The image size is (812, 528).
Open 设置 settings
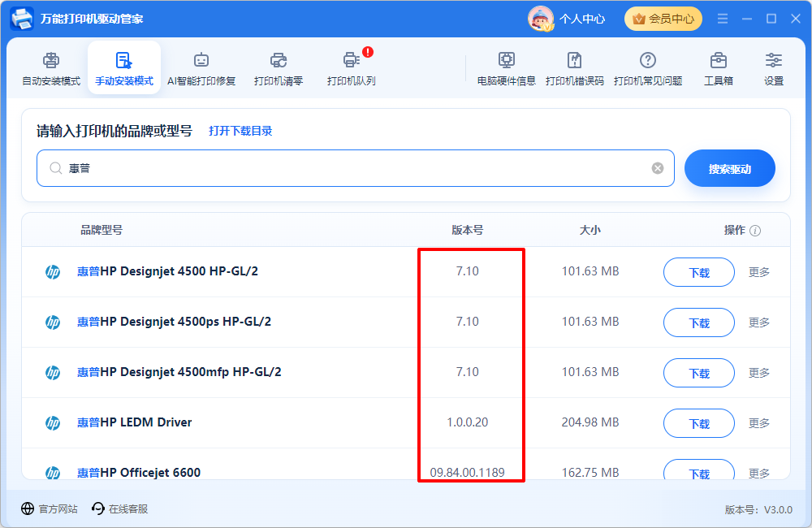(774, 68)
